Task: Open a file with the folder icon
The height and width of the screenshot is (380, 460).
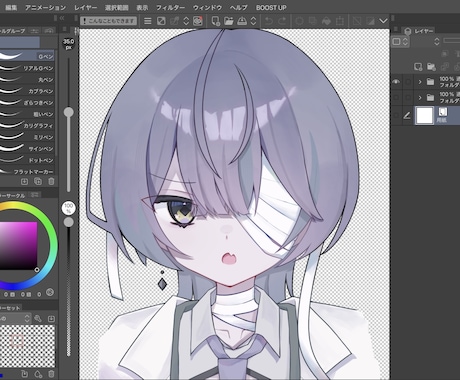Action: tap(229, 21)
